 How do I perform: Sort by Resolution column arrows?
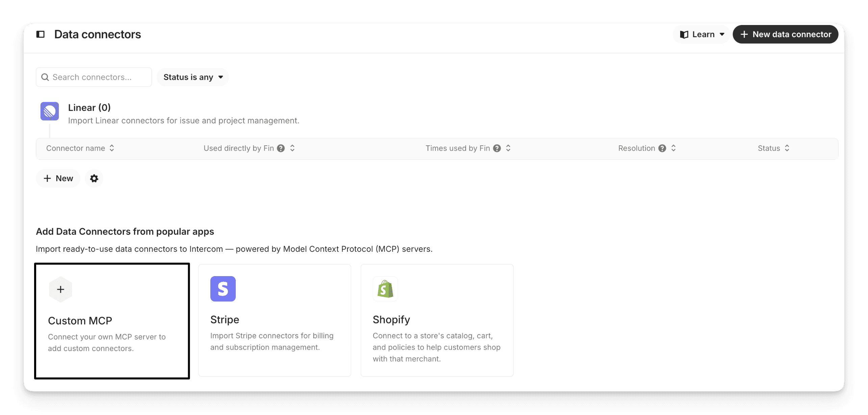coord(673,148)
